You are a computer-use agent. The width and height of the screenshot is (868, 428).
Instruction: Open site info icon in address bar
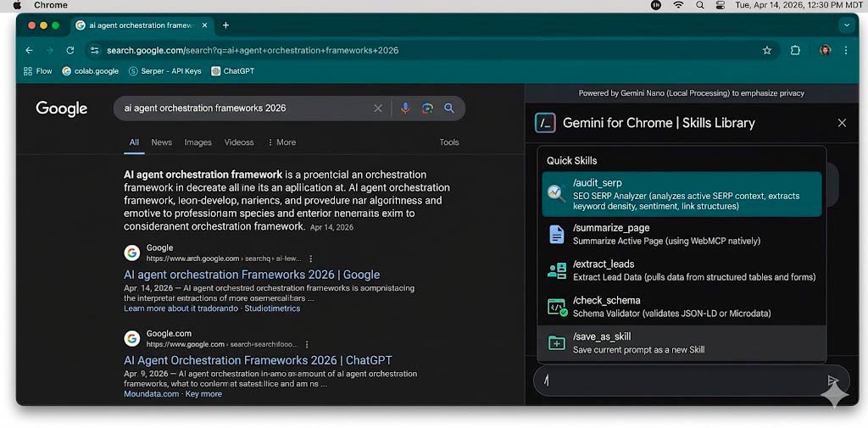tap(95, 50)
